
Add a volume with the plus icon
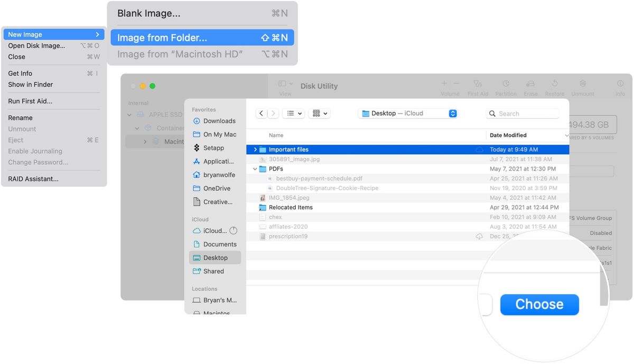pos(444,83)
